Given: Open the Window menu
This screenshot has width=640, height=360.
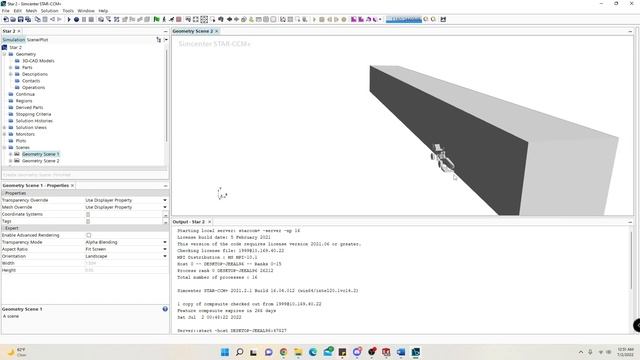Looking at the screenshot, I should 86,11.
